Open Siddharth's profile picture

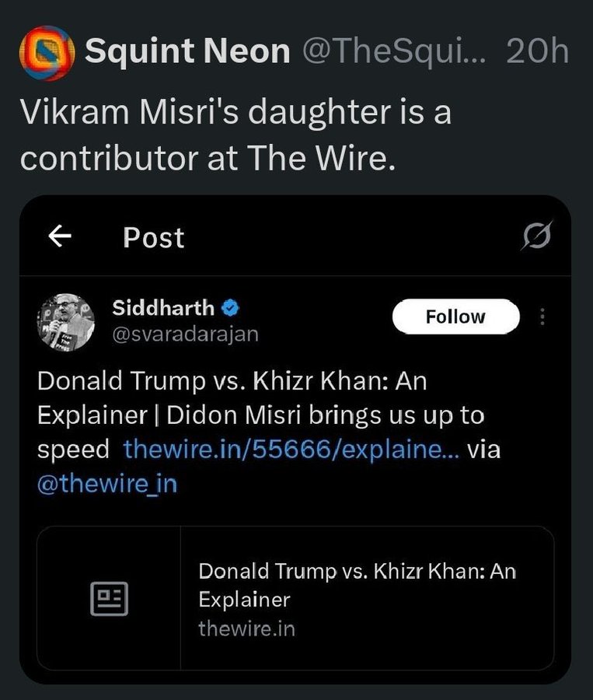click(66, 321)
